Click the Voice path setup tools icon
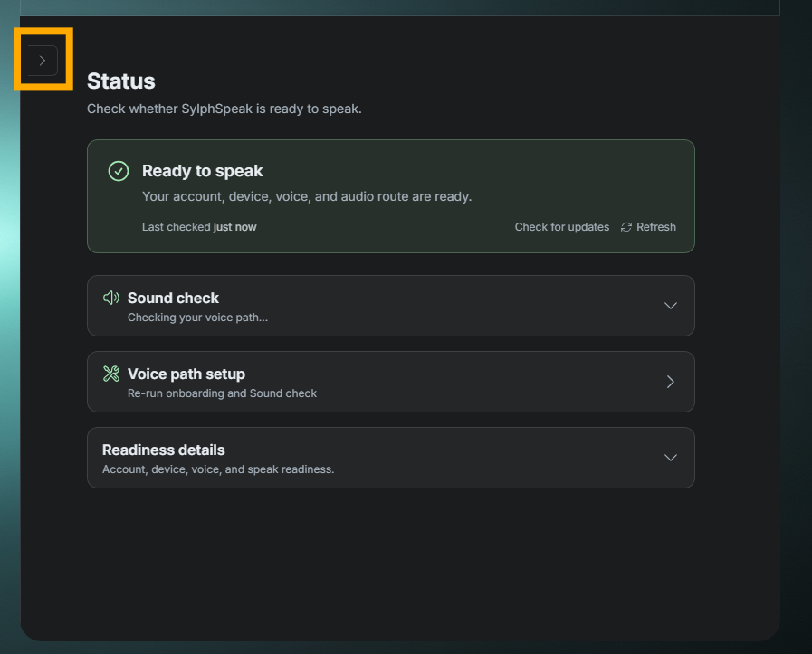 click(x=110, y=374)
